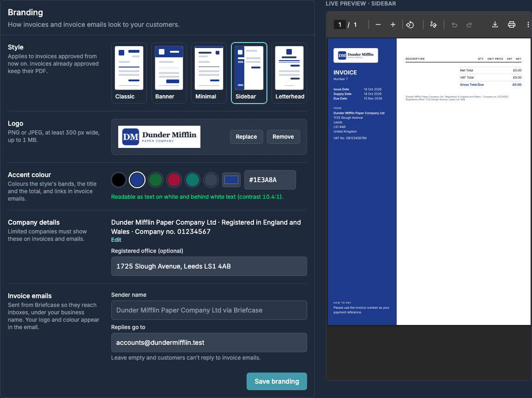Redo annotation in preview toolbar
This screenshot has width=532, height=398.
pyautogui.click(x=469, y=24)
